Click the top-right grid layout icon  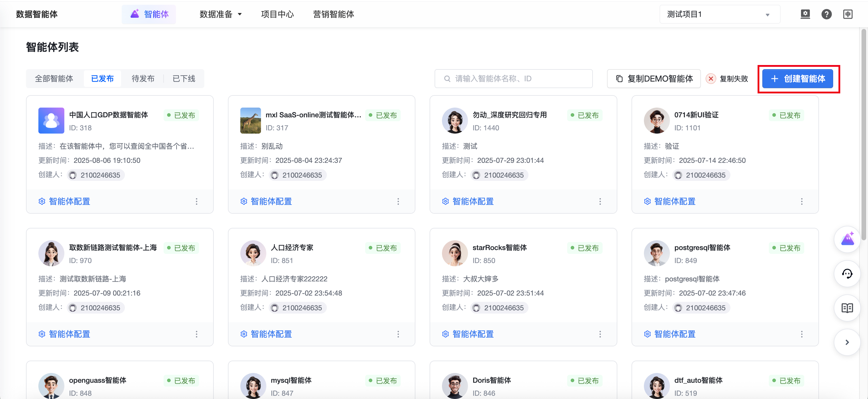[848, 14]
